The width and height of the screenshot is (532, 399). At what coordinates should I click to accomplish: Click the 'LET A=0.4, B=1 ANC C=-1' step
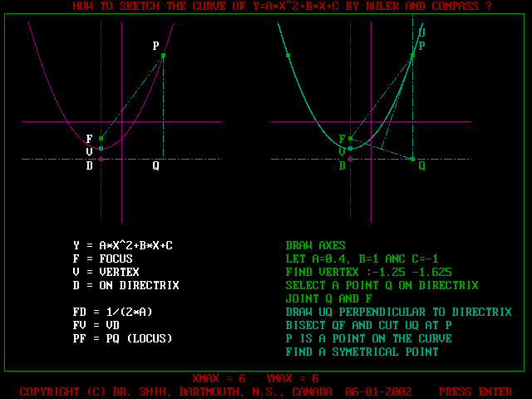click(x=362, y=259)
